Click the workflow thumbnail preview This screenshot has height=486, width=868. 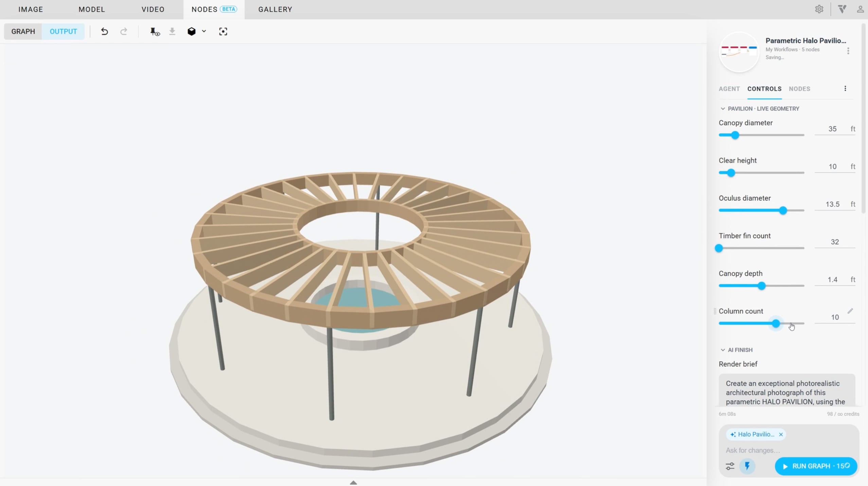point(739,52)
